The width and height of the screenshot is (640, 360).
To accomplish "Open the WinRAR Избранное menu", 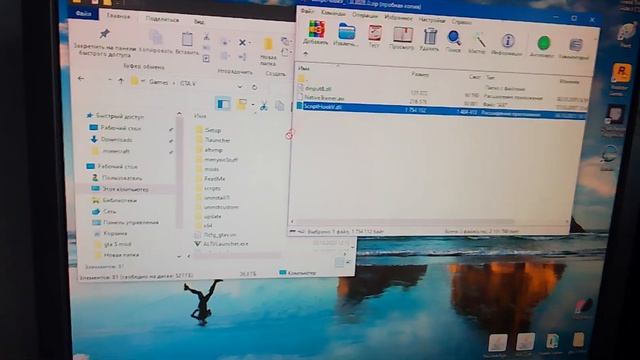I will (x=398, y=18).
